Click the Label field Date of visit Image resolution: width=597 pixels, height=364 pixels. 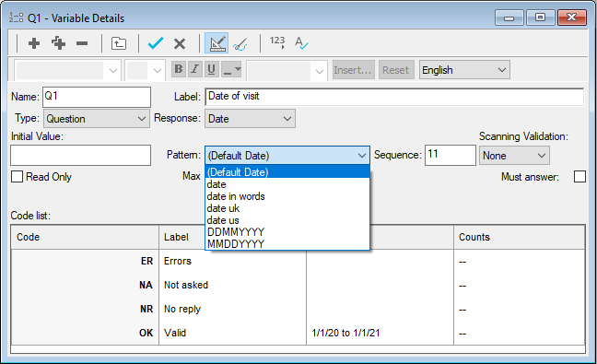pos(394,97)
